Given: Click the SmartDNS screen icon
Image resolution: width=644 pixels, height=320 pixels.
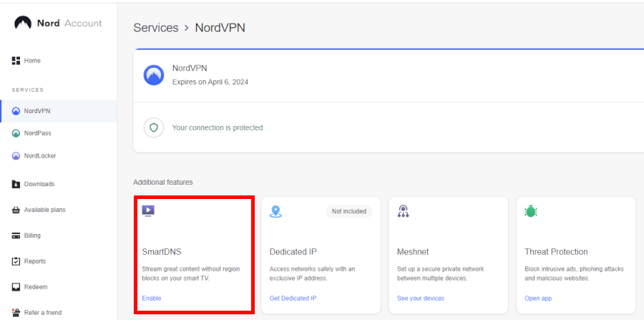Looking at the screenshot, I should pos(148,210).
